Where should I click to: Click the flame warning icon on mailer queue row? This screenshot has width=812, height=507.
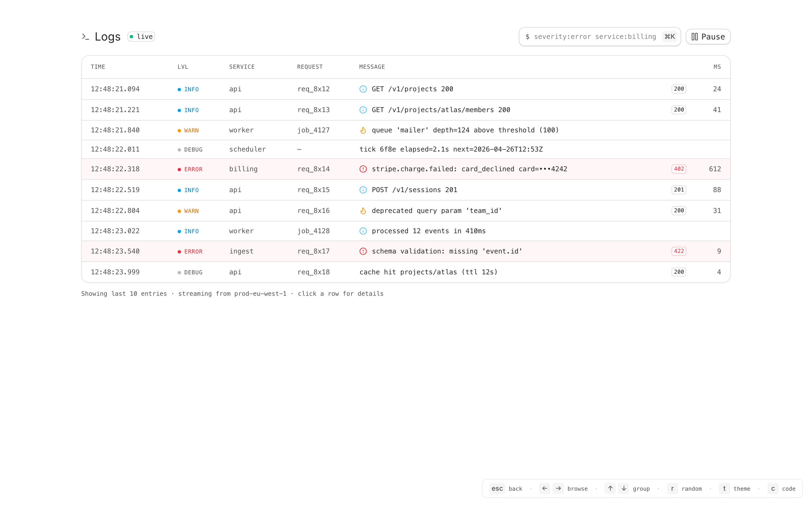click(363, 130)
